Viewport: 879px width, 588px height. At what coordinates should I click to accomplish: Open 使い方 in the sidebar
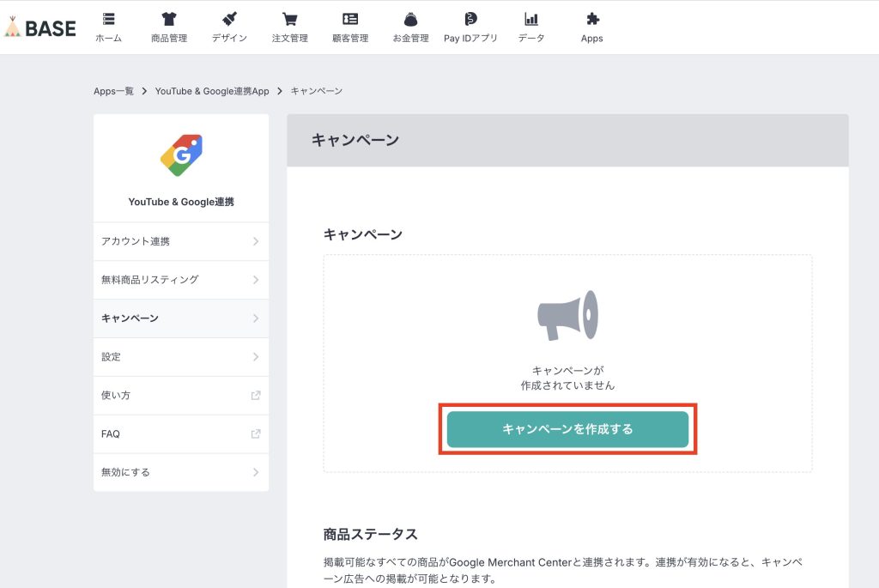point(181,395)
